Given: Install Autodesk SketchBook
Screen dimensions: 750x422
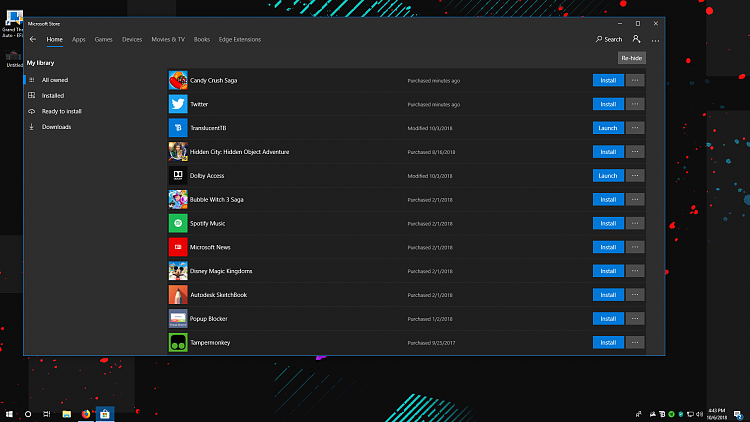Looking at the screenshot, I should point(608,295).
